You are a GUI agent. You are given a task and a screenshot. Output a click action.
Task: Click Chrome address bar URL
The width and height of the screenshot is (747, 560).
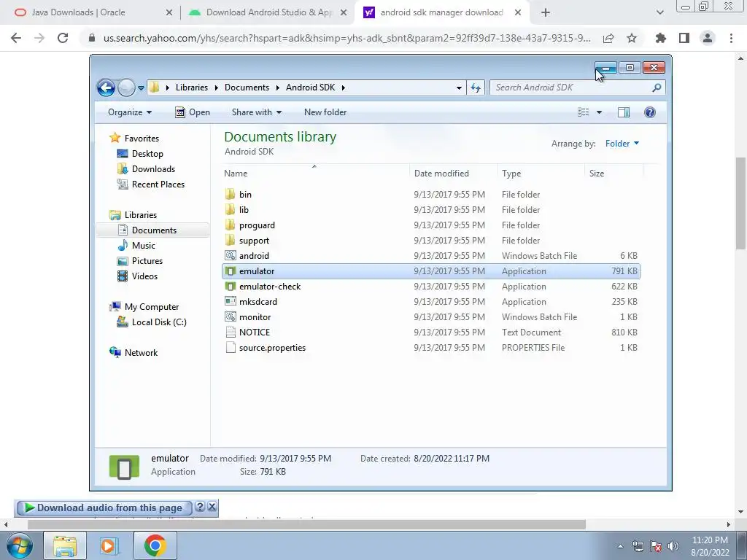pyautogui.click(x=347, y=38)
